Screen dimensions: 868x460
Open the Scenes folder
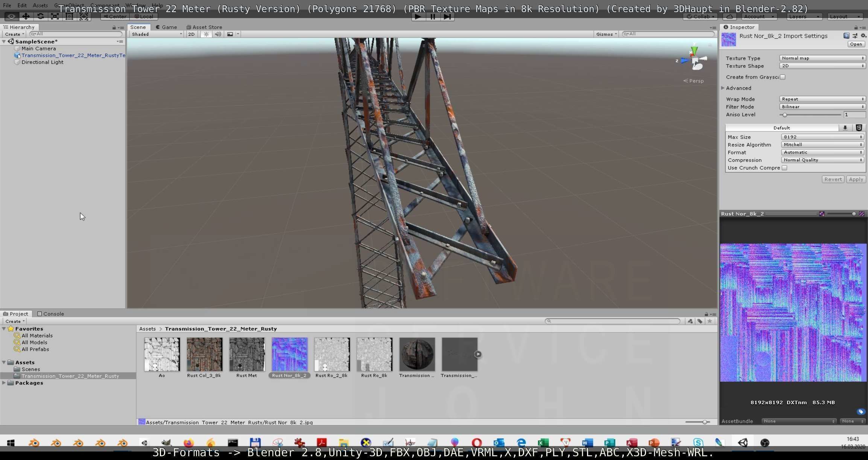click(30, 369)
